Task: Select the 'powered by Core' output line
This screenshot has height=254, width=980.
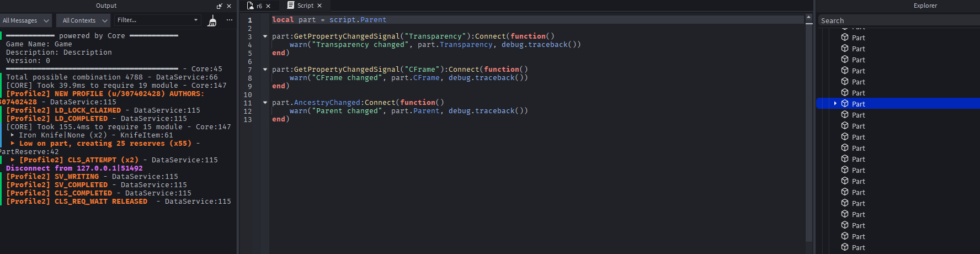Action: [x=92, y=36]
